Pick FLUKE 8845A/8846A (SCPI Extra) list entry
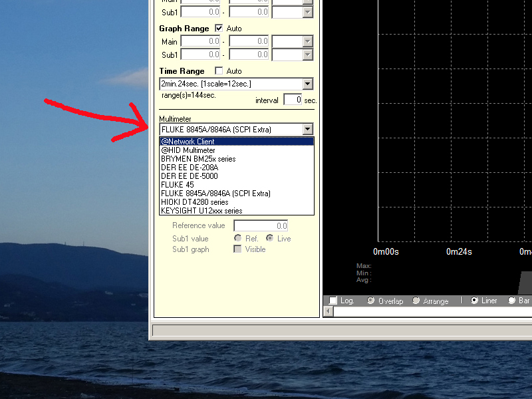532x399 pixels. 237,194
